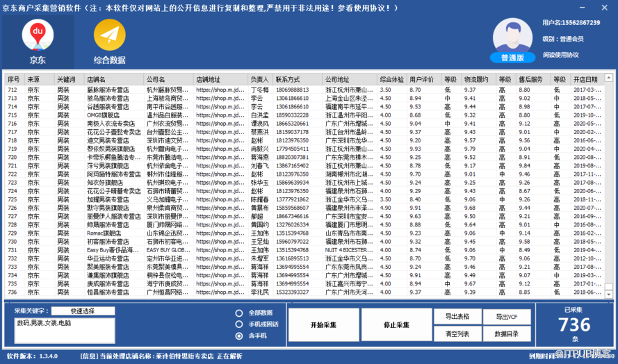Click the table scrollbar up arrow
618x364 pixels.
tap(608, 78)
